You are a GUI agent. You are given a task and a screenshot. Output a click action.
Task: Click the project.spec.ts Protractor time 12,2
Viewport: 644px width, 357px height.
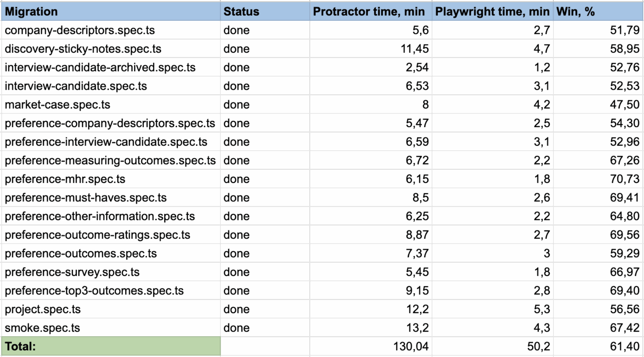417,309
